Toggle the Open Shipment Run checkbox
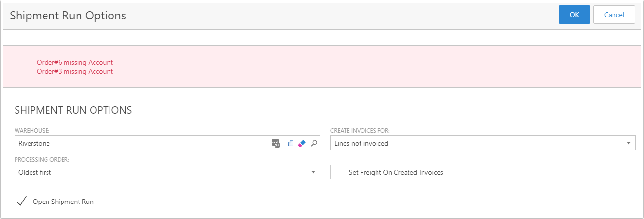The width and height of the screenshot is (644, 219). 22,201
